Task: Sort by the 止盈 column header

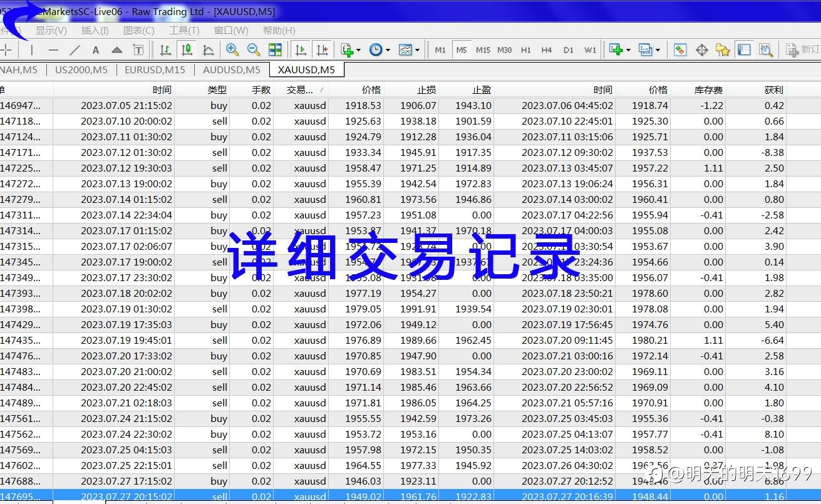Action: tap(467, 90)
